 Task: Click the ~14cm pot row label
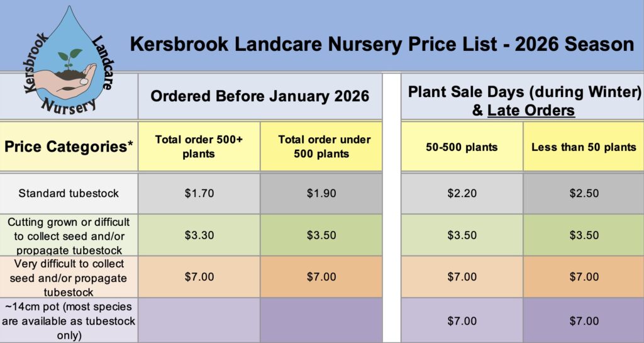click(69, 320)
